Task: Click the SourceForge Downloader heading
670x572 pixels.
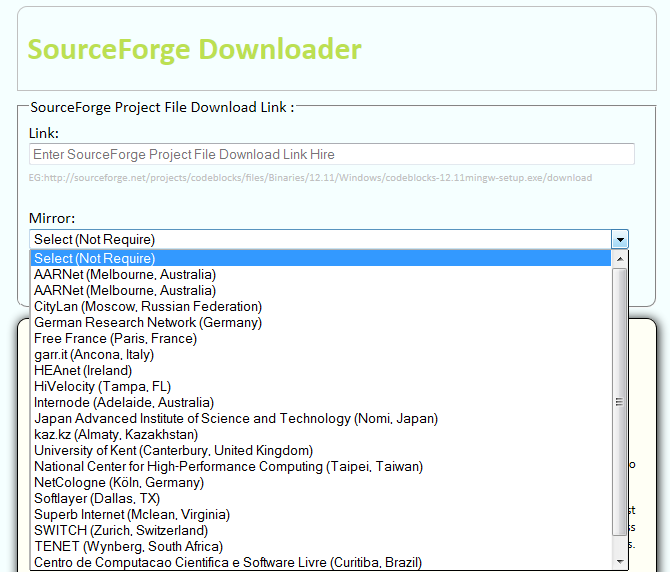Action: point(194,50)
